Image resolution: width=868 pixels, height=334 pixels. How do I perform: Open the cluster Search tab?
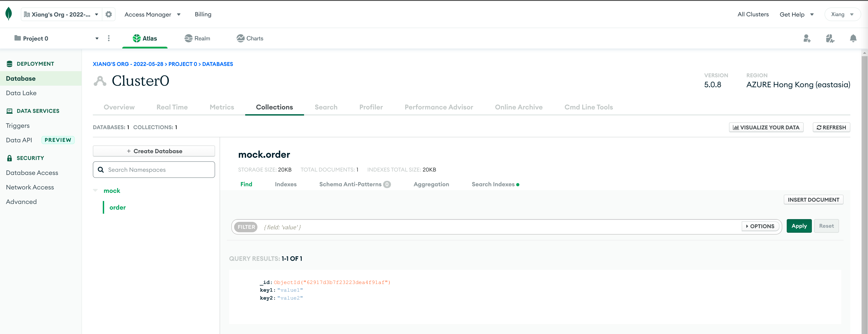[326, 107]
